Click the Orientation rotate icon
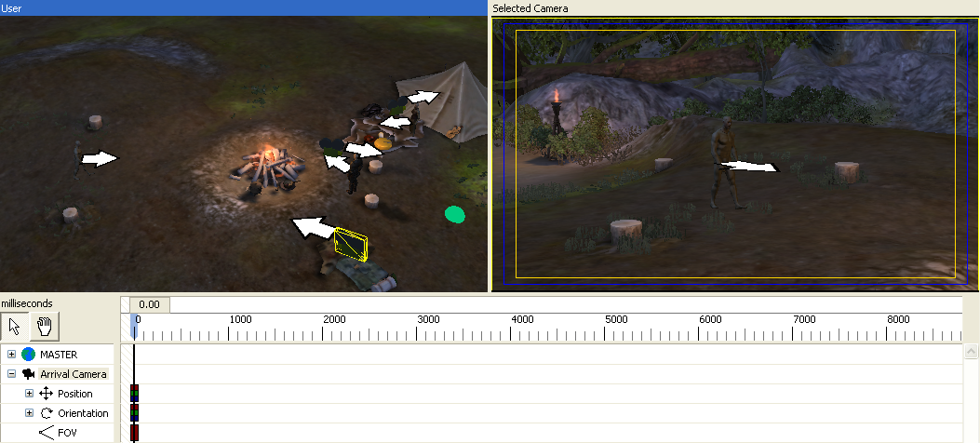This screenshot has height=443, width=980. pos(46,413)
